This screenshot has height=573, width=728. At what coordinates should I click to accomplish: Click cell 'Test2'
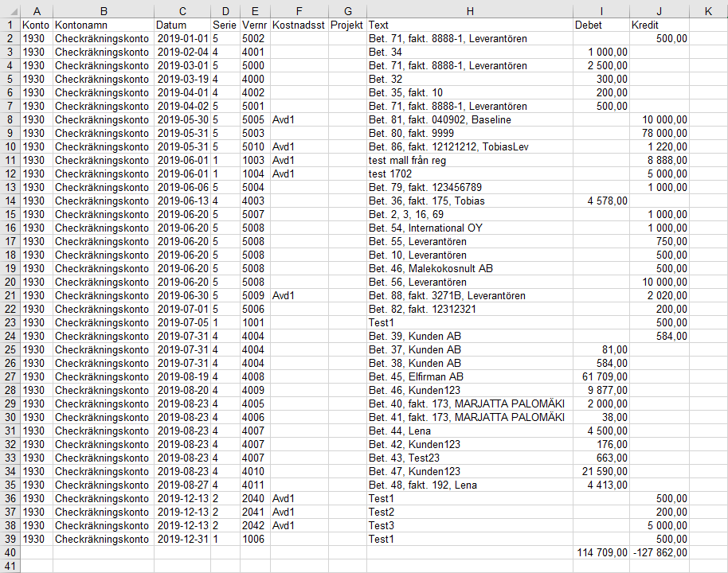pyautogui.click(x=470, y=512)
